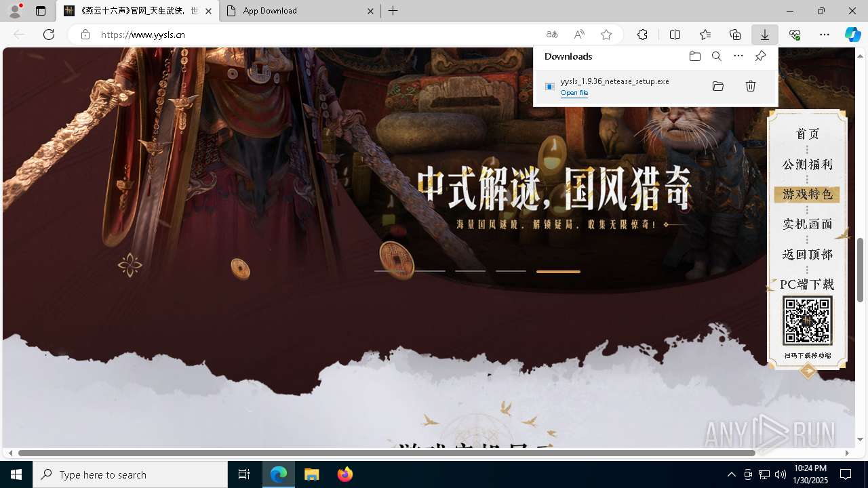
Task: Select the active fifth carousel indicator
Action: [558, 271]
